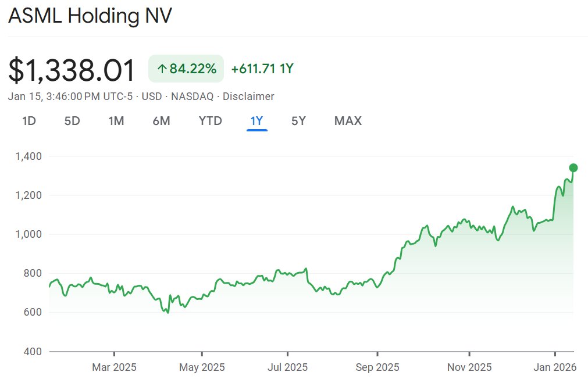588x379 pixels.
Task: Switch to the 1D chart view
Action: pos(28,121)
